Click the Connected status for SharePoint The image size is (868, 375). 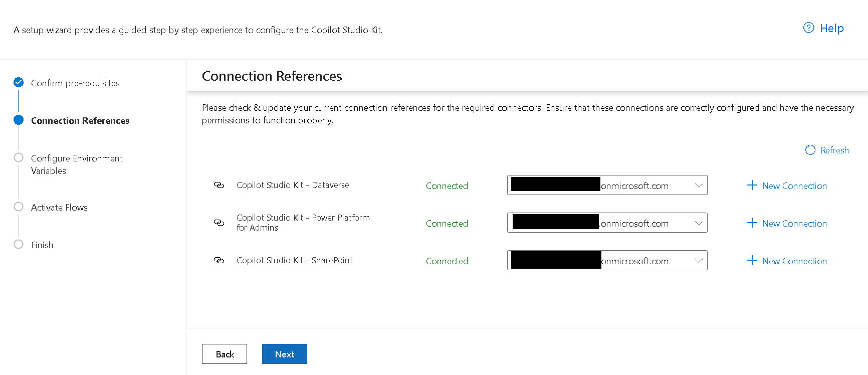pyautogui.click(x=447, y=261)
